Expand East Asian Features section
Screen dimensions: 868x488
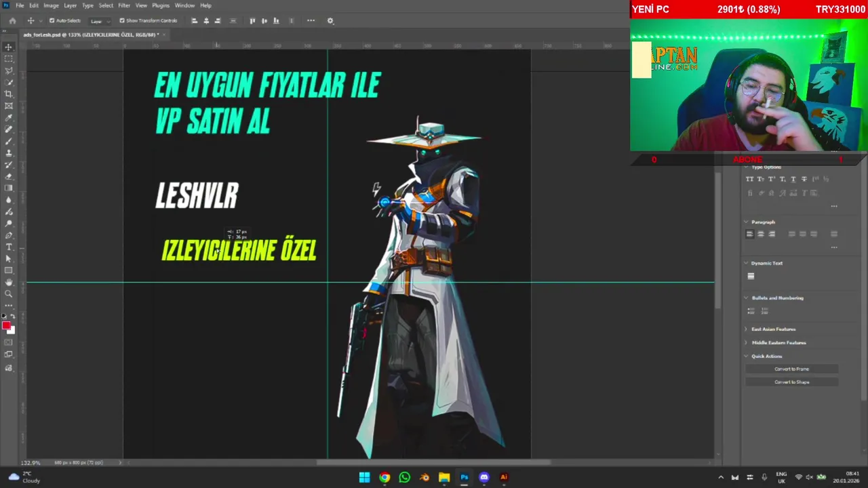(747, 329)
